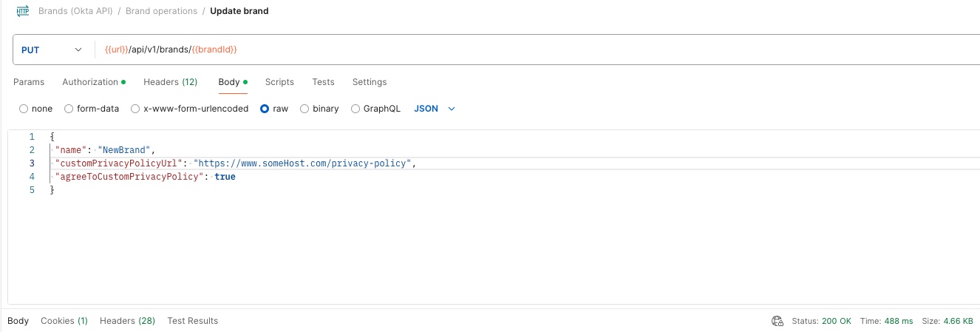Select the form-data radio button

[69, 109]
